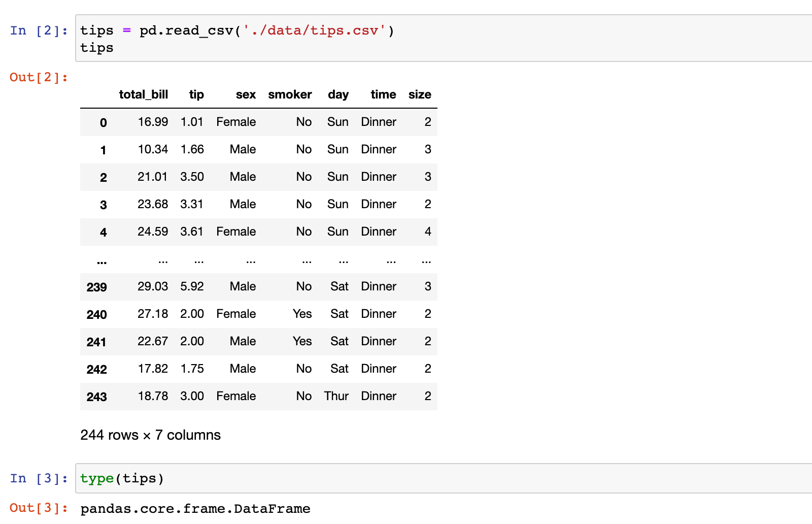Image resolution: width=812 pixels, height=524 pixels.
Task: Click row index 243 label
Action: point(96,397)
